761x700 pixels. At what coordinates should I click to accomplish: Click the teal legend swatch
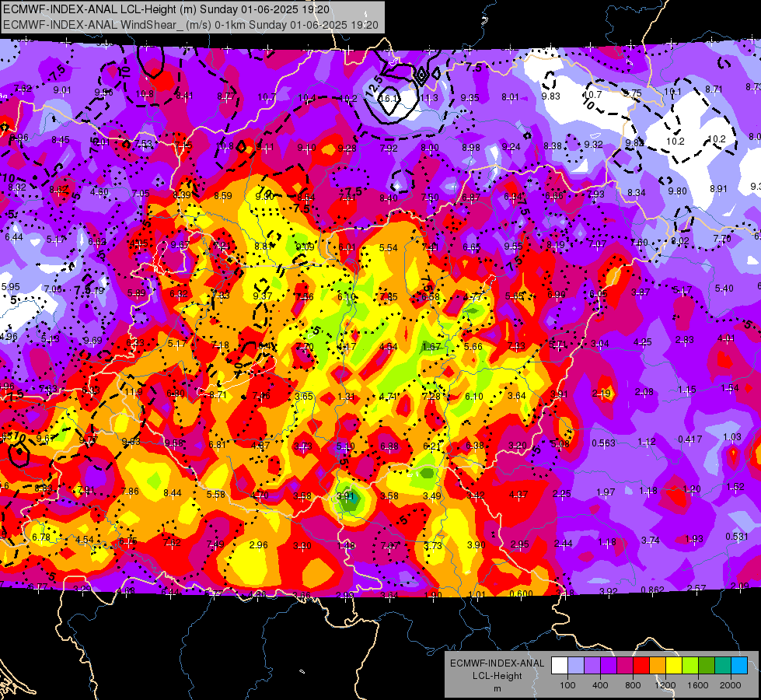(723, 666)
